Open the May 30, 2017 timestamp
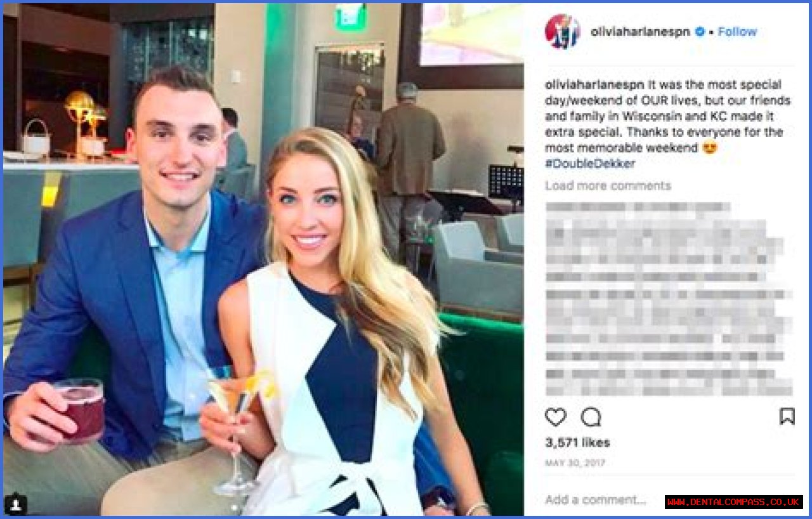 coord(575,463)
